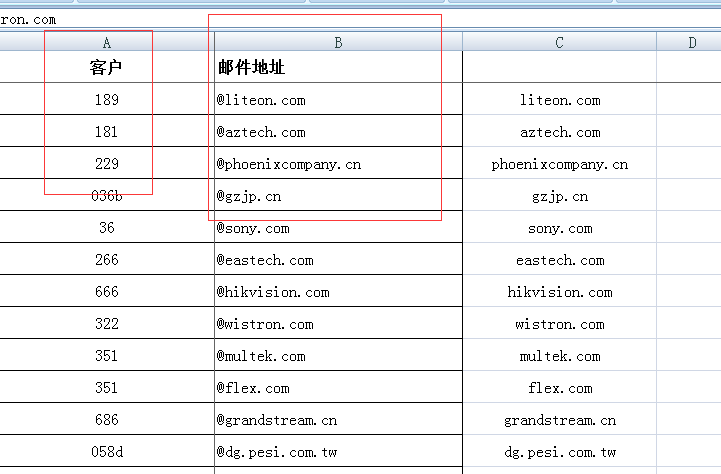This screenshot has height=474, width=721.
Task: Select cell dg.pesi.com.tw in column C
Action: coord(559,451)
